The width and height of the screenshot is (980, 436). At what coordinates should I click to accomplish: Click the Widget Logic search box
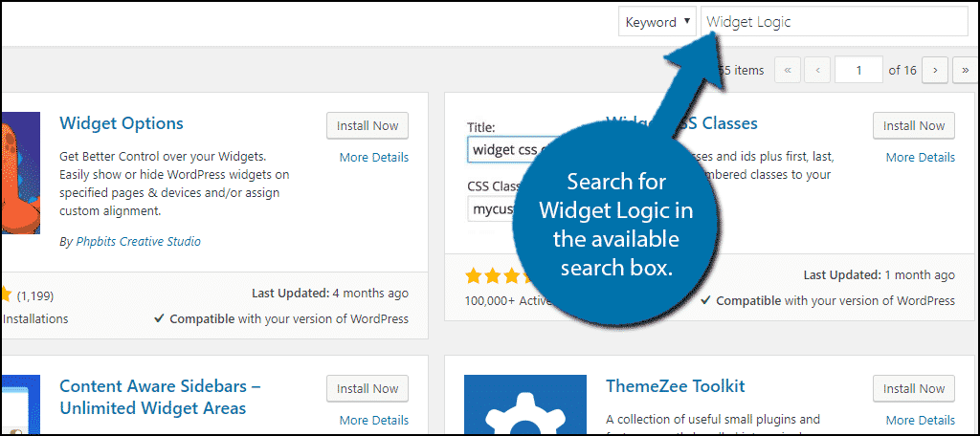[835, 22]
